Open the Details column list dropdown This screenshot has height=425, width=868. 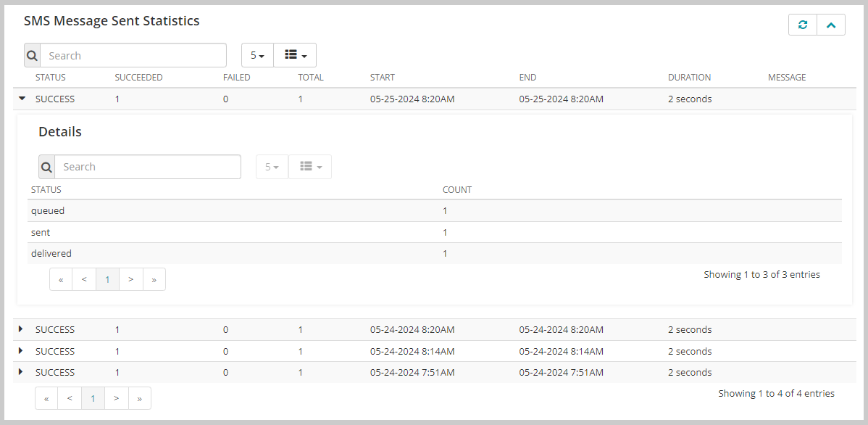coord(310,167)
